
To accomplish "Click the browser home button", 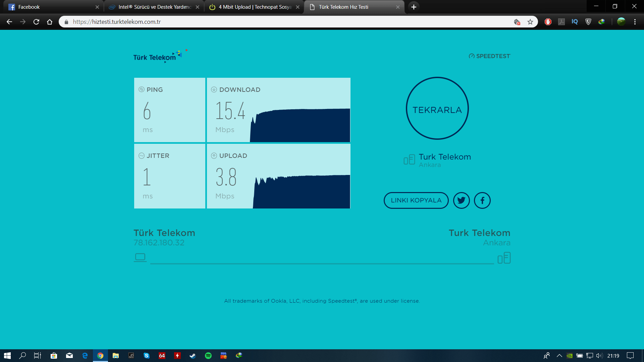I will (50, 22).
